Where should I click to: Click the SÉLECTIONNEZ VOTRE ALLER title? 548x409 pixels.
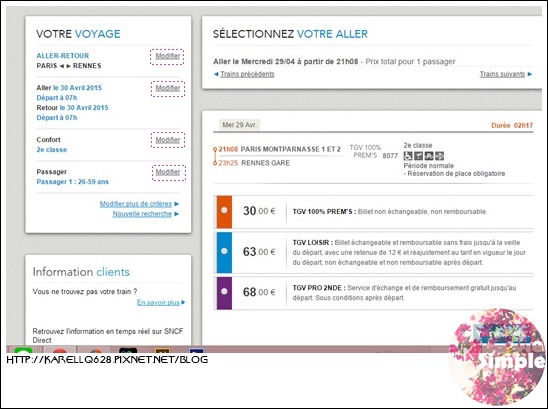point(290,34)
